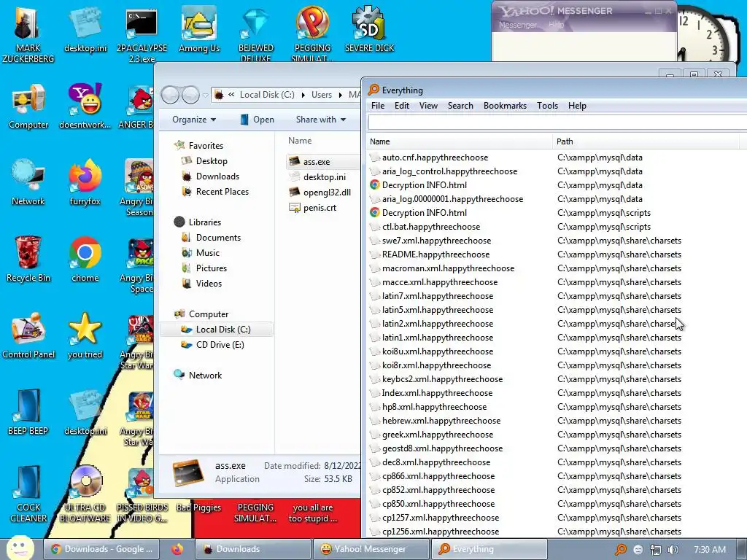
Task: Select the PEGGING SIMULAT... icon near the top
Action: pyautogui.click(x=312, y=34)
